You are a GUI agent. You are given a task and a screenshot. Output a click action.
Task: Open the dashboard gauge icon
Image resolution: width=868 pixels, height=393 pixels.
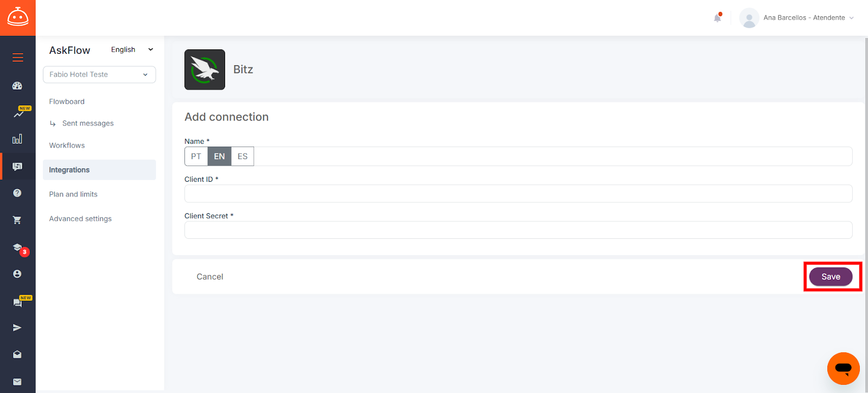click(x=17, y=86)
